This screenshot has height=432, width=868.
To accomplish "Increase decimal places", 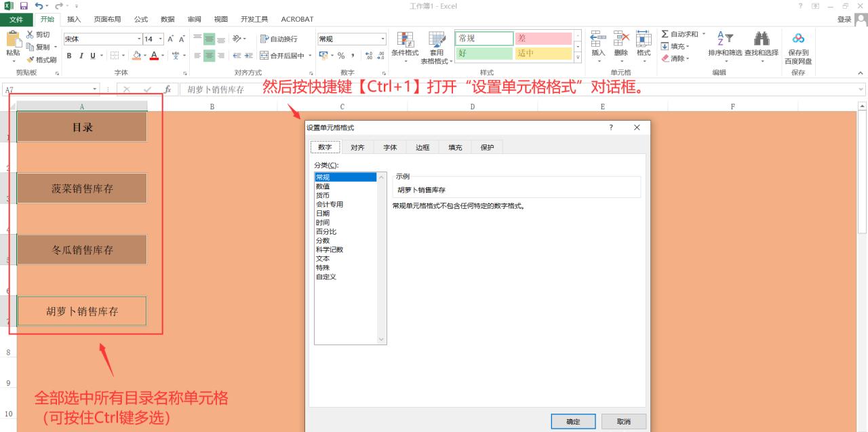I will pos(368,56).
